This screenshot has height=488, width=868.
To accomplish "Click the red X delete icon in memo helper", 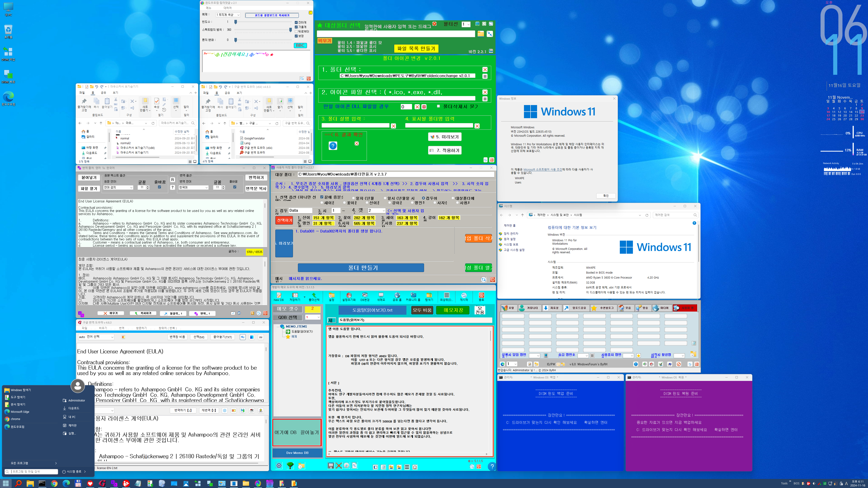I will (339, 466).
